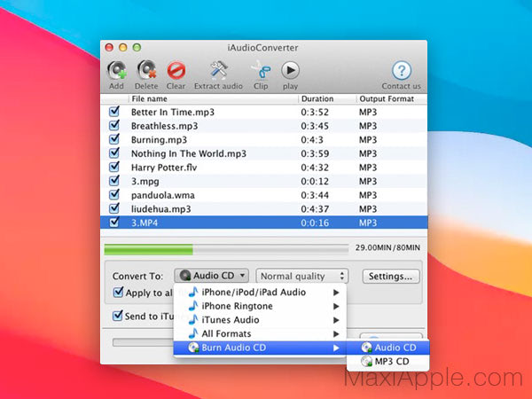
Task: Click the red Clear icon
Action: coord(176,71)
